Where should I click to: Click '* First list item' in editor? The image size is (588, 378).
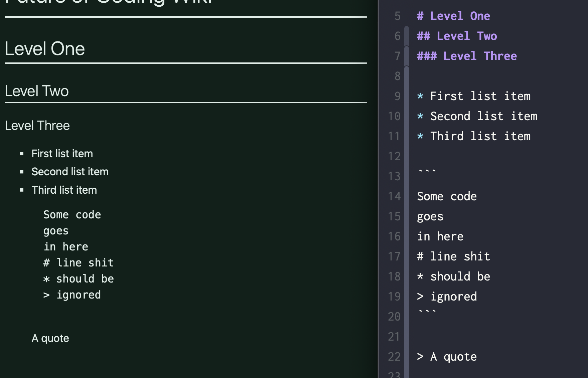pyautogui.click(x=474, y=96)
